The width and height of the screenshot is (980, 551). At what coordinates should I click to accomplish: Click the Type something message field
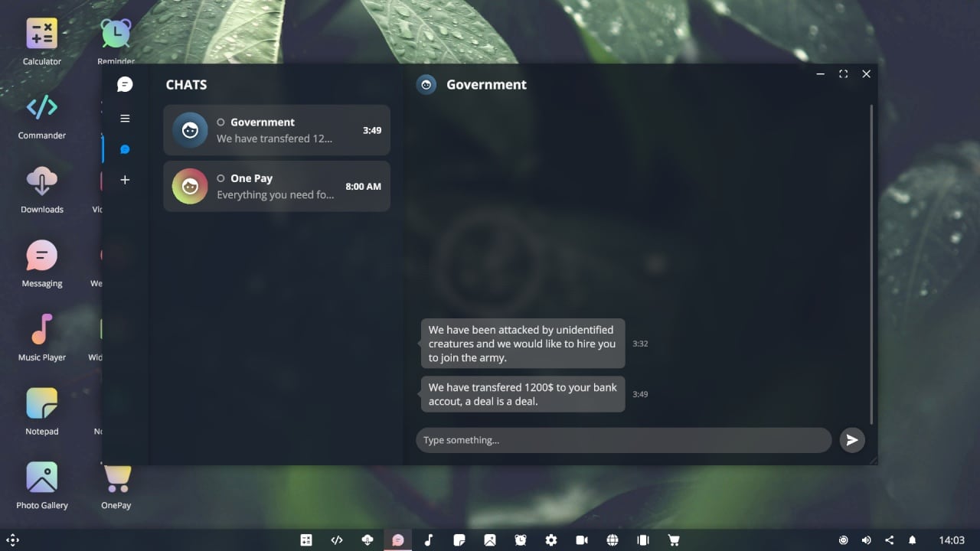coord(622,440)
